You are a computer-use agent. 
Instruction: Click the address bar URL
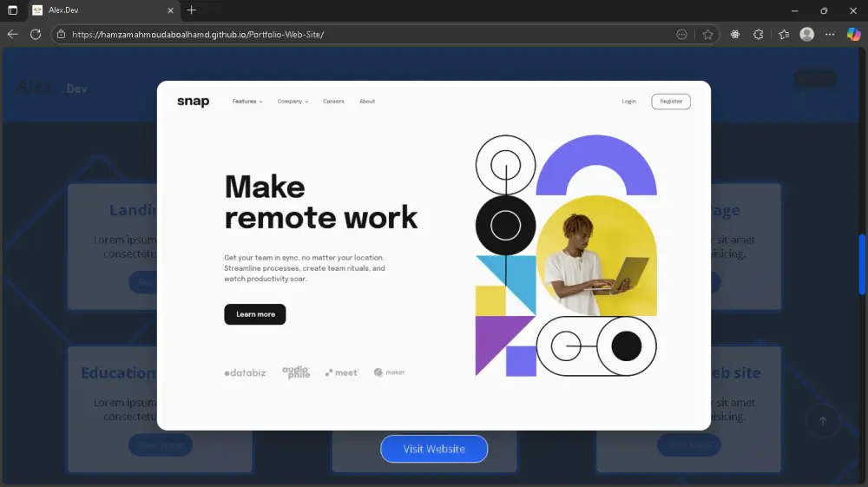coord(198,35)
